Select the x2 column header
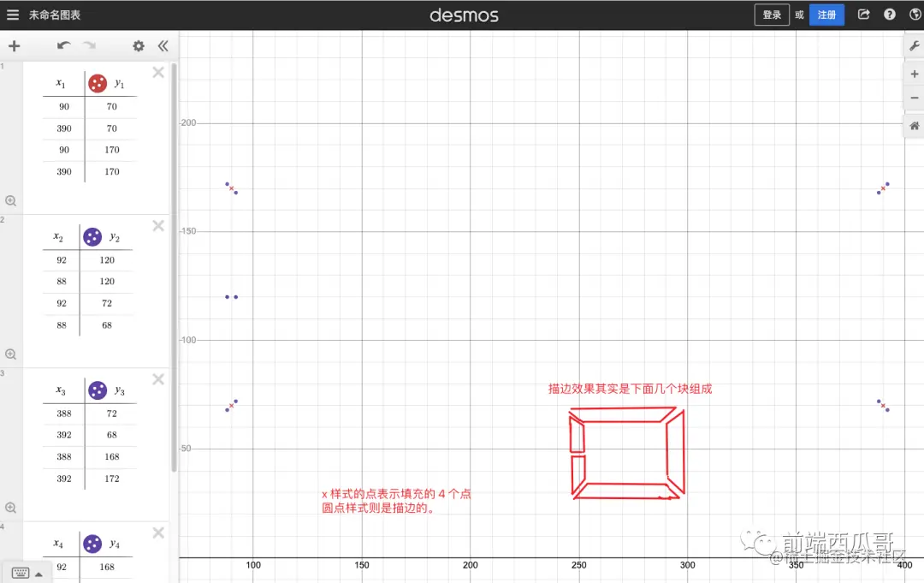 click(x=58, y=237)
